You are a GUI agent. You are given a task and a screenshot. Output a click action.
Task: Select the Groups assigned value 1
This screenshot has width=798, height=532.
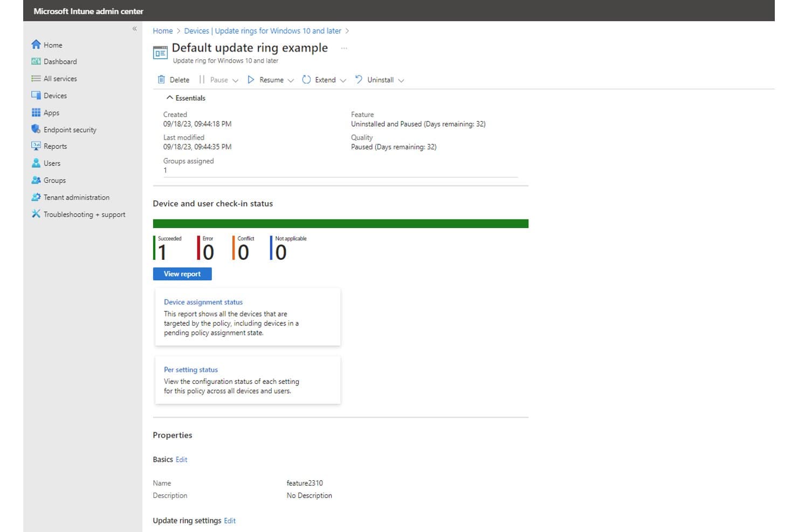point(165,170)
